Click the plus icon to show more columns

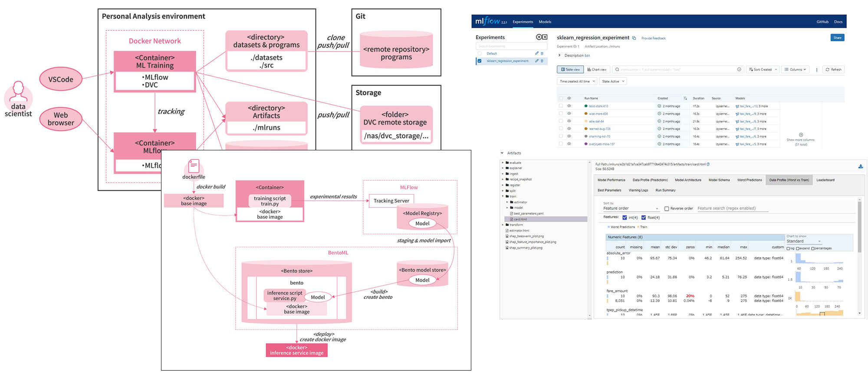click(801, 135)
